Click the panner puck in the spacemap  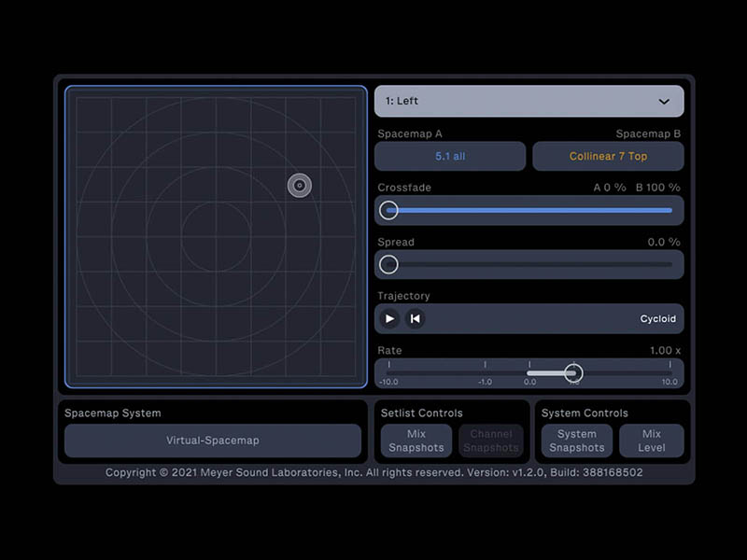pos(300,185)
